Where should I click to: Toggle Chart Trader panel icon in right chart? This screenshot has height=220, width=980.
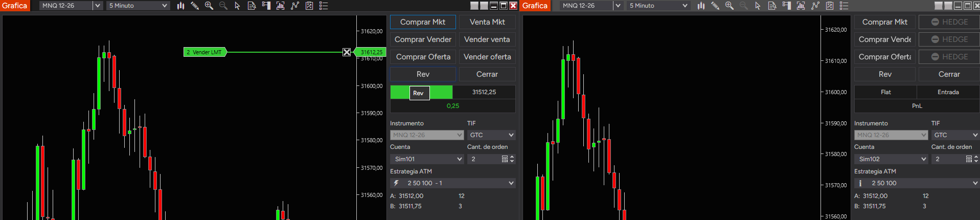(x=786, y=6)
